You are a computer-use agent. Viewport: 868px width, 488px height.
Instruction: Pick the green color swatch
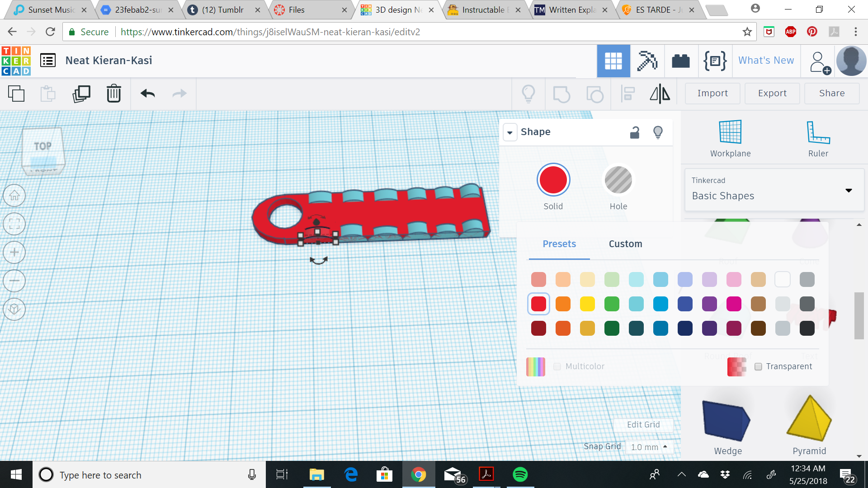pos(612,304)
